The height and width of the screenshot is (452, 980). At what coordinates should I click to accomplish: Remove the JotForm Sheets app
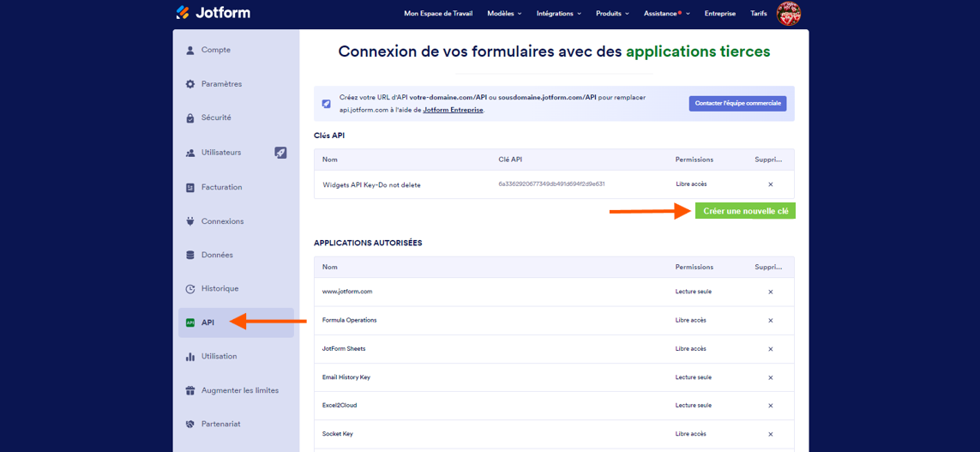pyautogui.click(x=770, y=349)
